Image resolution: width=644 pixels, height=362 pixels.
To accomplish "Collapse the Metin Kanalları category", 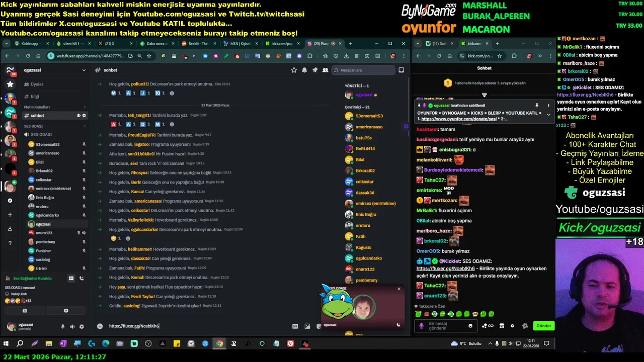I will [55, 107].
